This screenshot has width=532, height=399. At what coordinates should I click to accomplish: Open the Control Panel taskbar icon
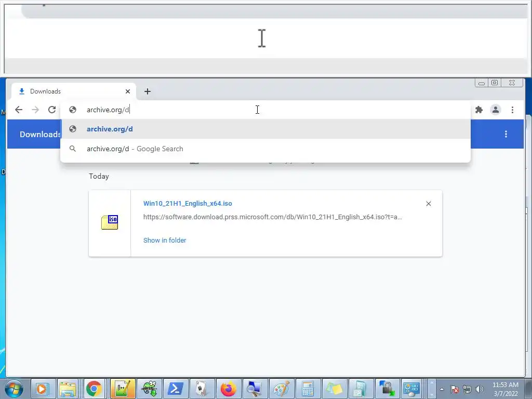pos(411,389)
